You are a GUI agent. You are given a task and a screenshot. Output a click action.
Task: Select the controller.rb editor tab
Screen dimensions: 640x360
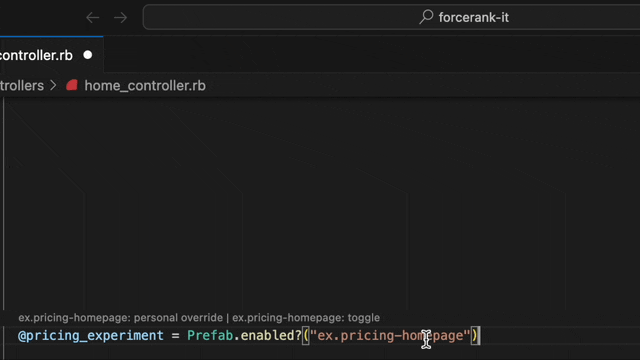click(x=51, y=55)
